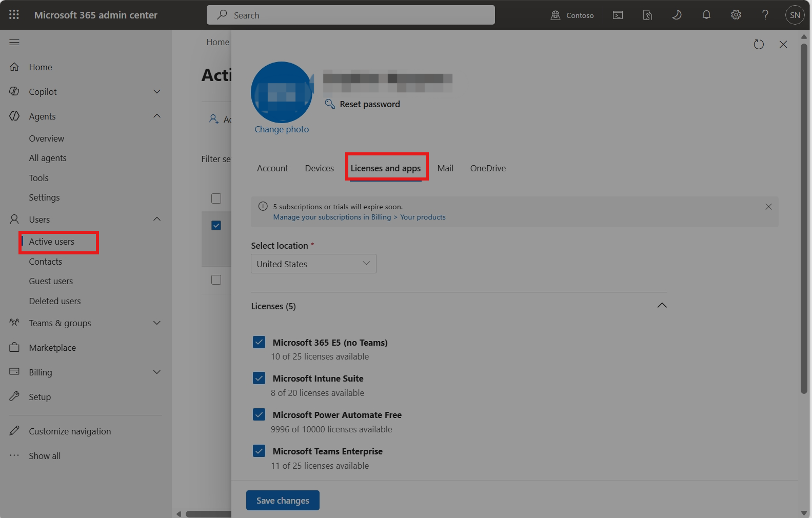Image resolution: width=812 pixels, height=518 pixels.
Task: Expand the Copilot navigation group
Action: coord(157,91)
